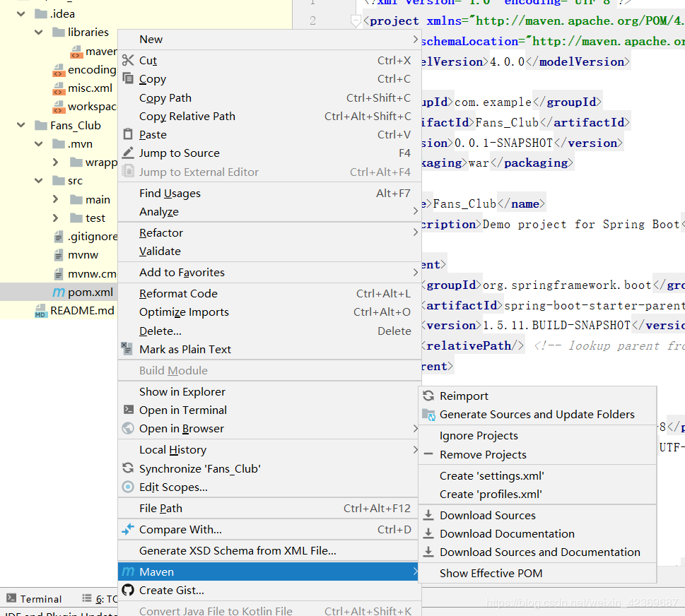Image resolution: width=685 pixels, height=616 pixels.
Task: Click the project tag fold marker
Action: click(356, 21)
